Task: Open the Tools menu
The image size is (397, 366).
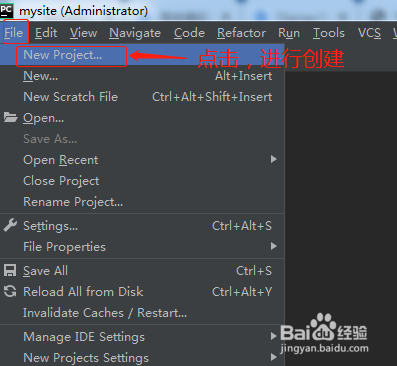Action: pos(329,33)
